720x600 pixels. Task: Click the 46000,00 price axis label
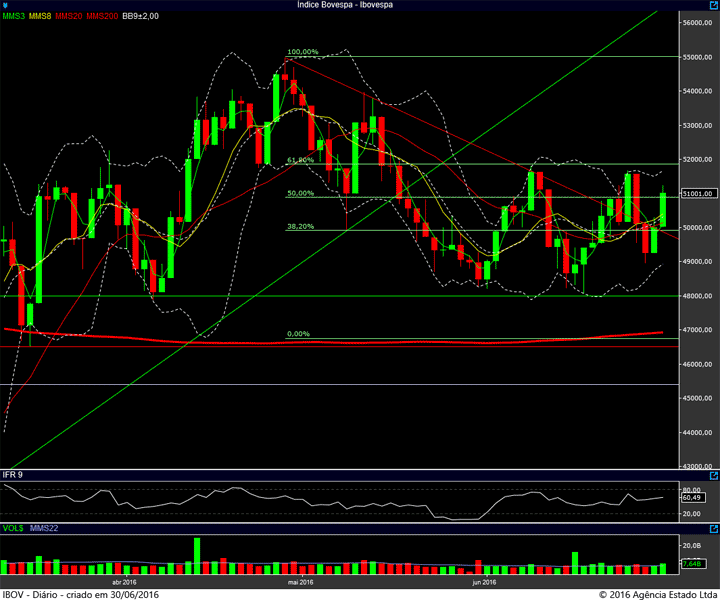coord(697,364)
